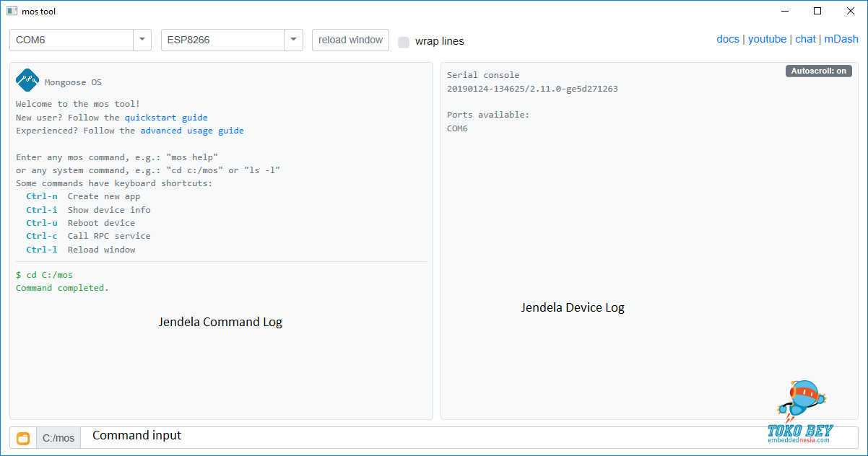The image size is (868, 456).
Task: Follow the advanced usage guide link
Action: pos(191,131)
